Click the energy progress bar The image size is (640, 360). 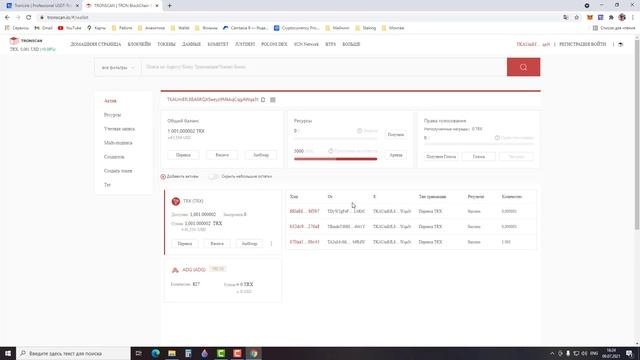(x=336, y=138)
